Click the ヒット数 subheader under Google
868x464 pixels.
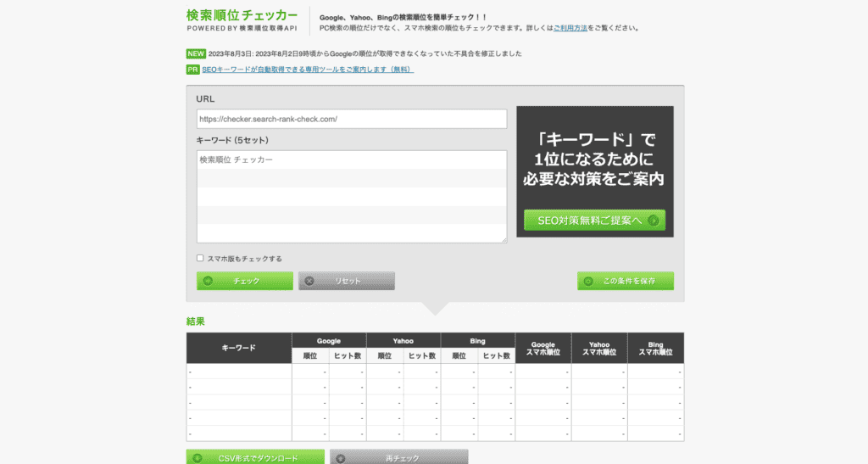pyautogui.click(x=348, y=356)
